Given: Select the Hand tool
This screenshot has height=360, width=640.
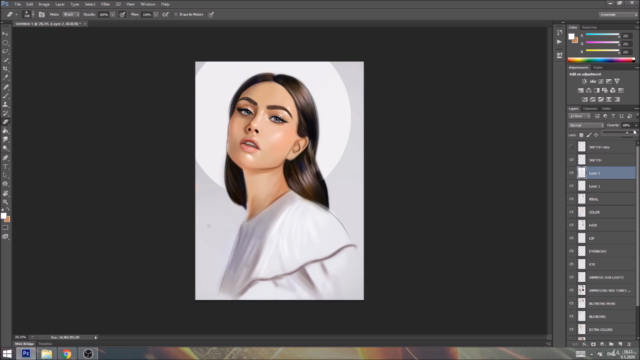Looking at the screenshot, I should (x=5, y=193).
